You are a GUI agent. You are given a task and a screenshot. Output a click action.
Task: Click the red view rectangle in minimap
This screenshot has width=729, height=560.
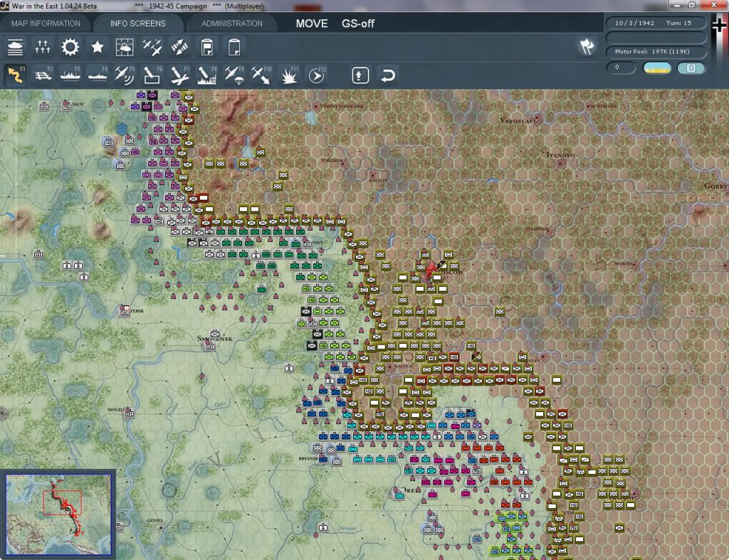(63, 502)
